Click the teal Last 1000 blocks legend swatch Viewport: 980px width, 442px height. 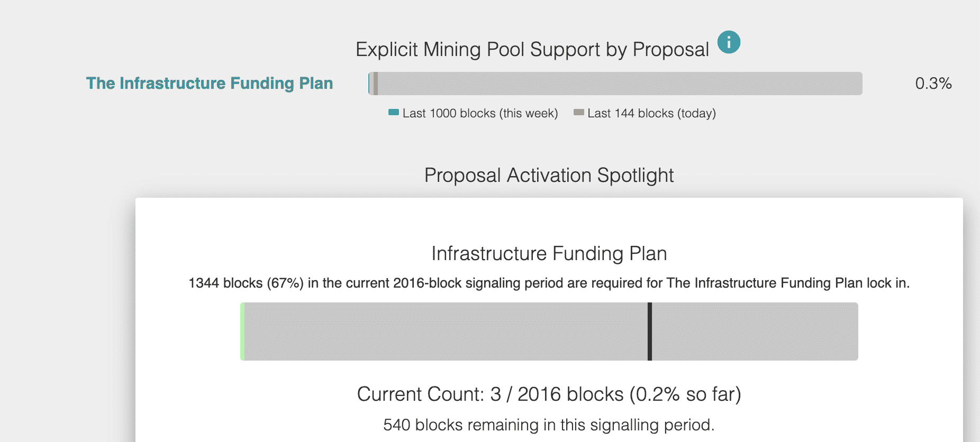(x=393, y=112)
